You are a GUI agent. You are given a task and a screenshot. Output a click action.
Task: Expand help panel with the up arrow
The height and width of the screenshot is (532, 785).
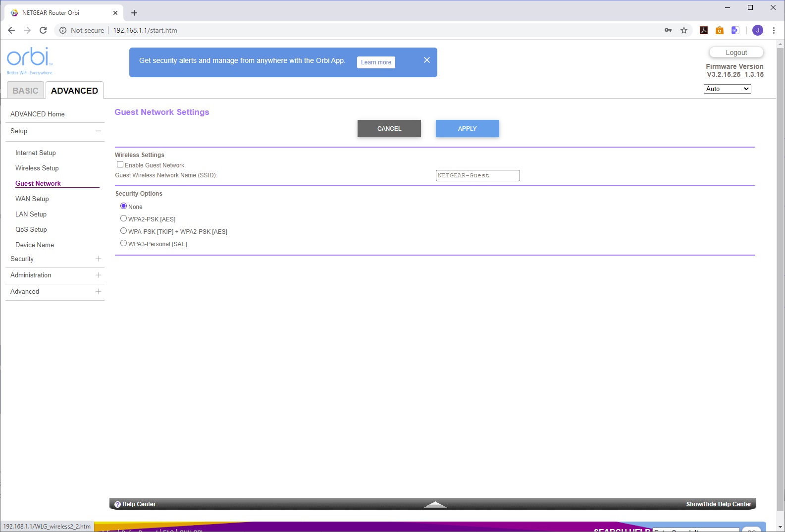coord(435,504)
